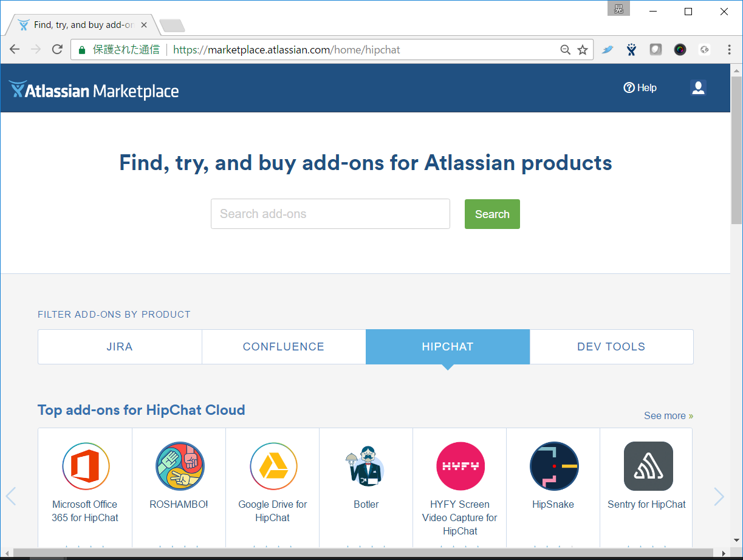Open the user profile avatar icon

pyautogui.click(x=698, y=88)
